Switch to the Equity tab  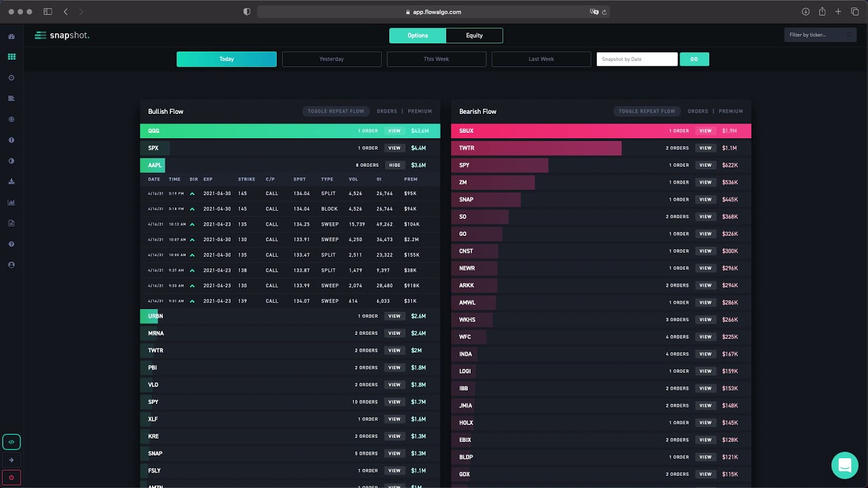[x=474, y=35]
